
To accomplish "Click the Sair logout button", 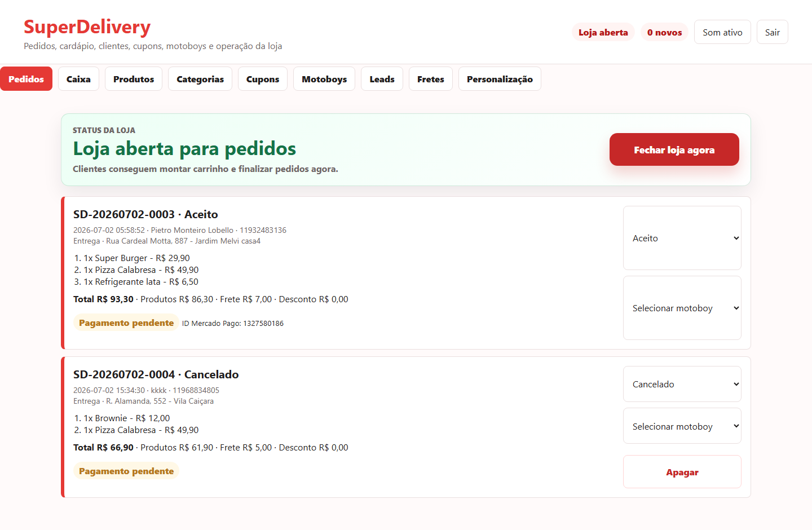I will 773,32.
